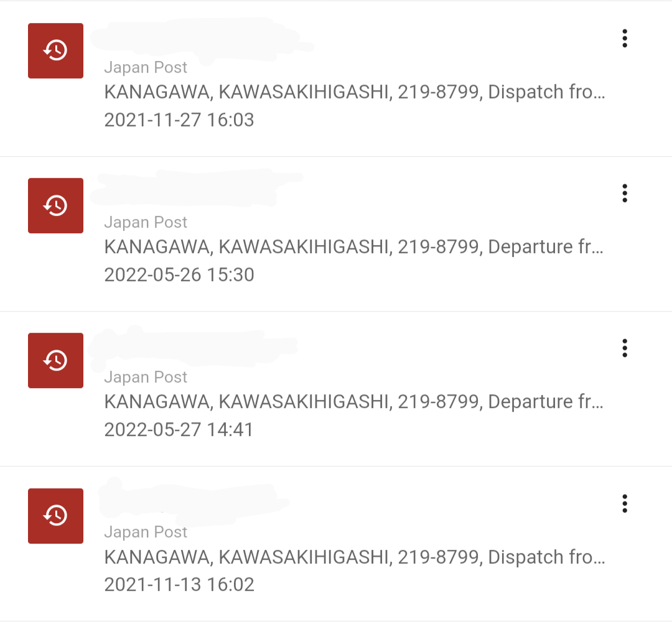This screenshot has width=672, height=622.
Task: Tap history icon for 2021-11-13 16:02 parcel
Action: click(x=56, y=516)
